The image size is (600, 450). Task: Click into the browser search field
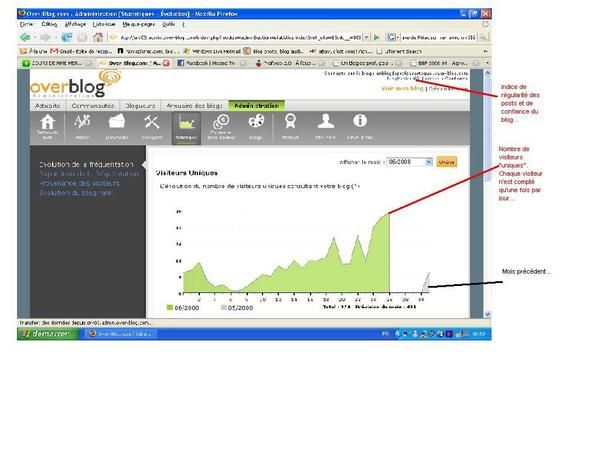[x=439, y=37]
